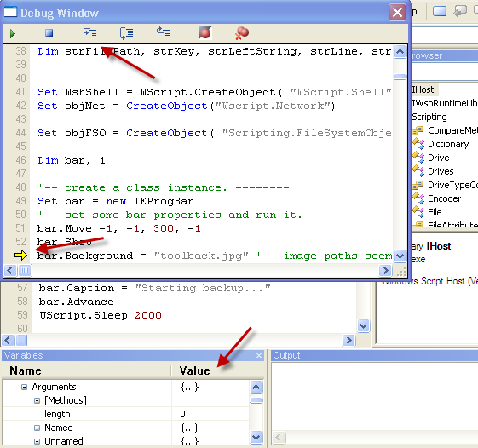Image resolution: width=478 pixels, height=448 pixels.
Task: Click line 42 Set objNet statement
Action: 187,106
